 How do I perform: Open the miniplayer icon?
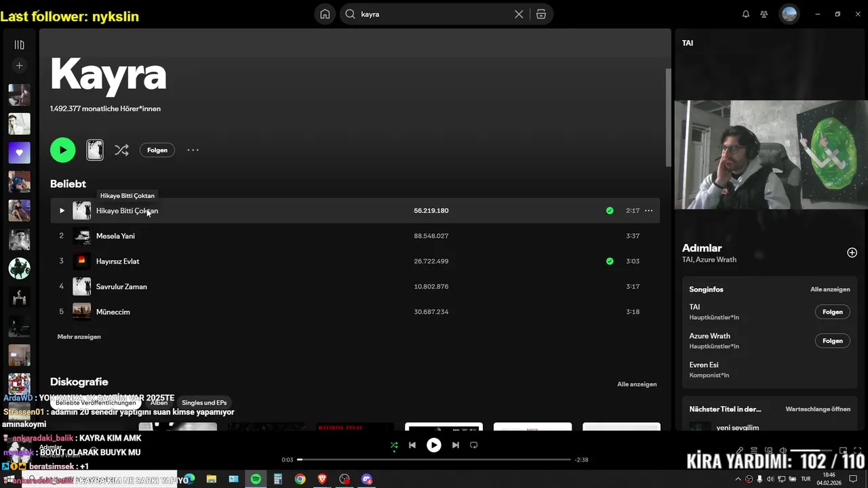coord(843,451)
